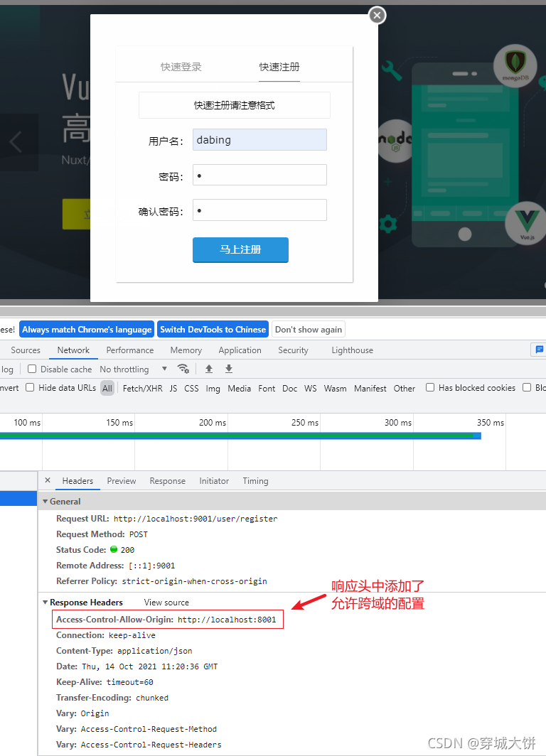This screenshot has width=546, height=756.
Task: Switch to the 快速登录 tab
Action: 181,67
